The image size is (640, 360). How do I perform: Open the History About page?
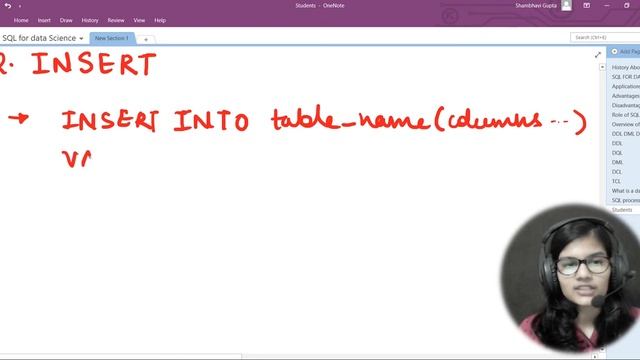[625, 67]
